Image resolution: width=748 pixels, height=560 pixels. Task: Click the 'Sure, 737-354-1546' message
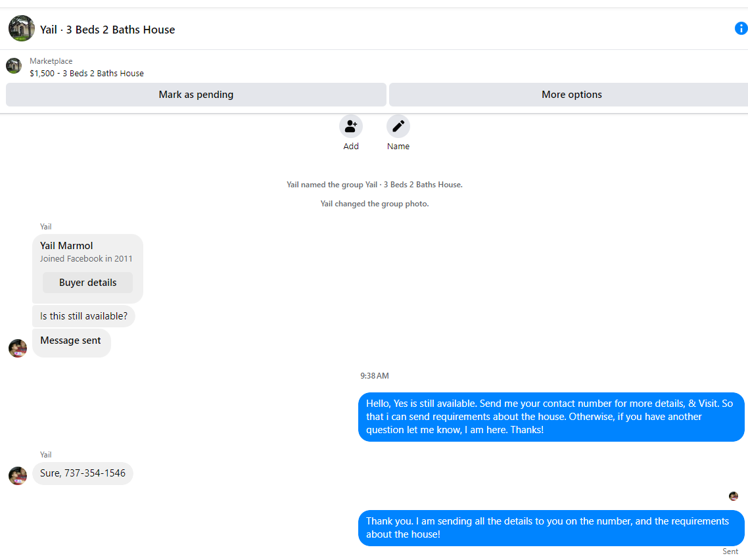[x=83, y=473]
